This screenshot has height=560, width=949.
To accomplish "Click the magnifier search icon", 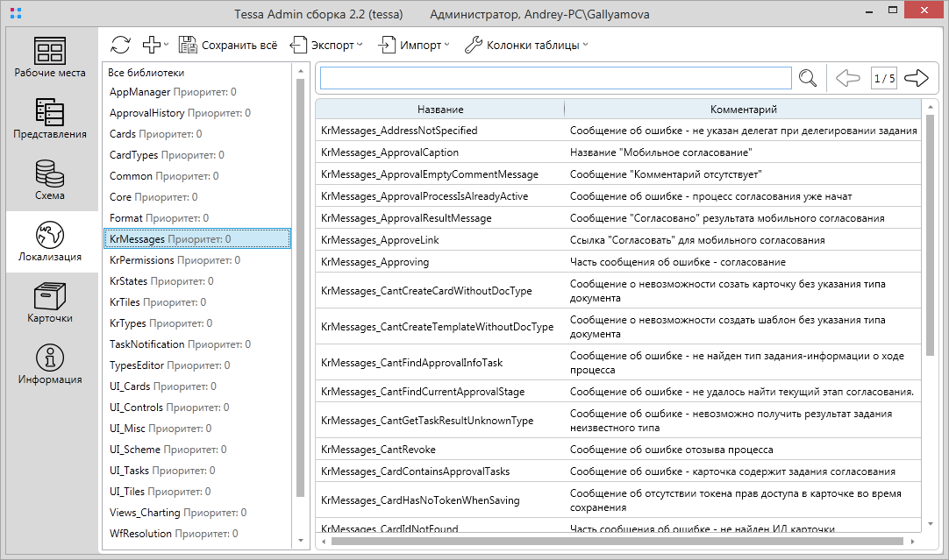I will tap(808, 78).
